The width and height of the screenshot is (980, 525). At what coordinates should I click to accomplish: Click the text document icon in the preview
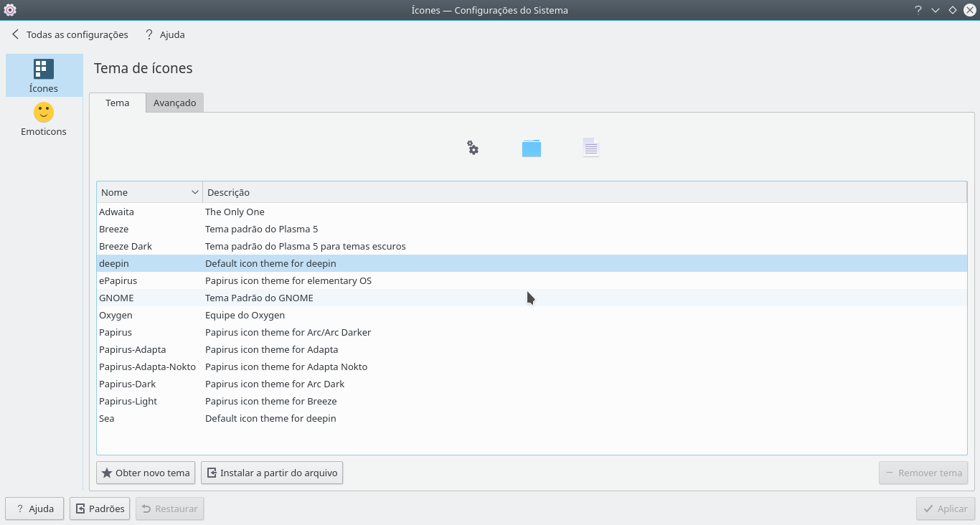590,148
